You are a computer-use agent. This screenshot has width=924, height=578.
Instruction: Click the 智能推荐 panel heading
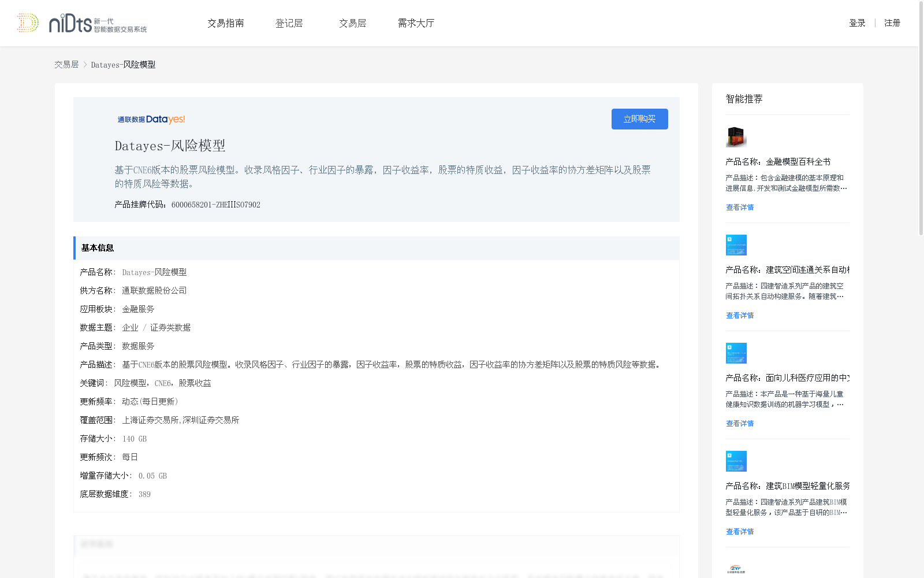(x=744, y=99)
